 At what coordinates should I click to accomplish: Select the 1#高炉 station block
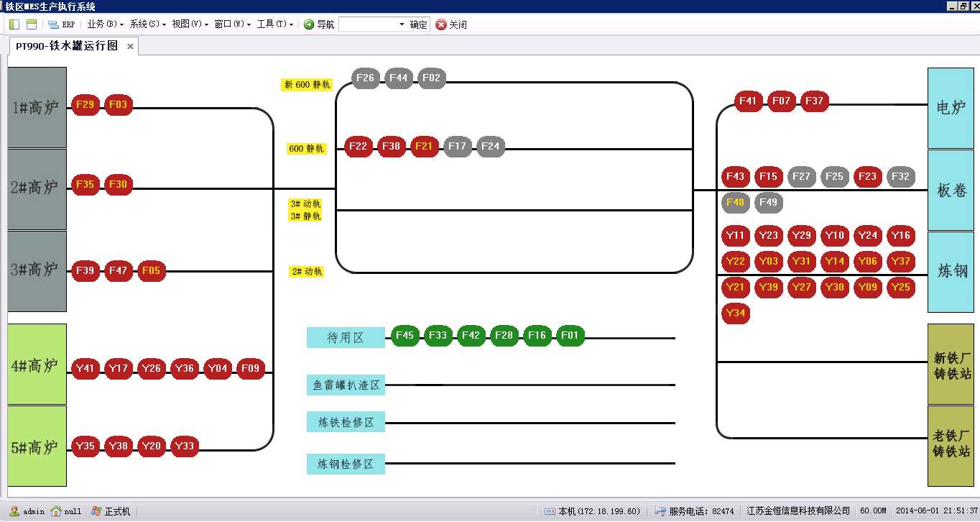click(x=37, y=108)
